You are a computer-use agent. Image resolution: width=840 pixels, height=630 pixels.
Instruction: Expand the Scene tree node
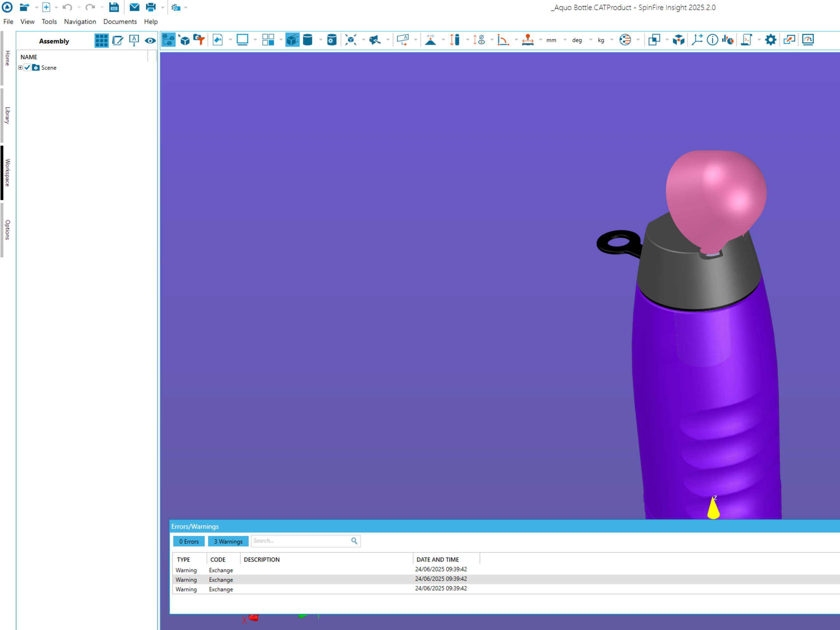pyautogui.click(x=20, y=67)
